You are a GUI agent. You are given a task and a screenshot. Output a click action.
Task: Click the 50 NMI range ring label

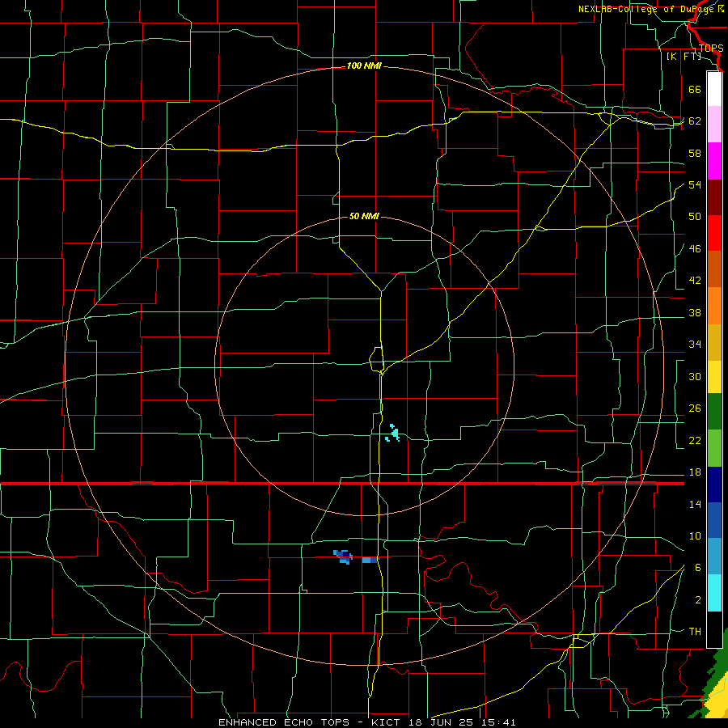(364, 216)
